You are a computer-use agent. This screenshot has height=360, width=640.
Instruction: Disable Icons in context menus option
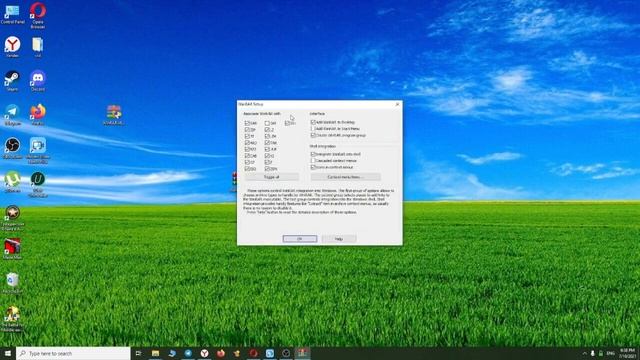click(x=313, y=167)
